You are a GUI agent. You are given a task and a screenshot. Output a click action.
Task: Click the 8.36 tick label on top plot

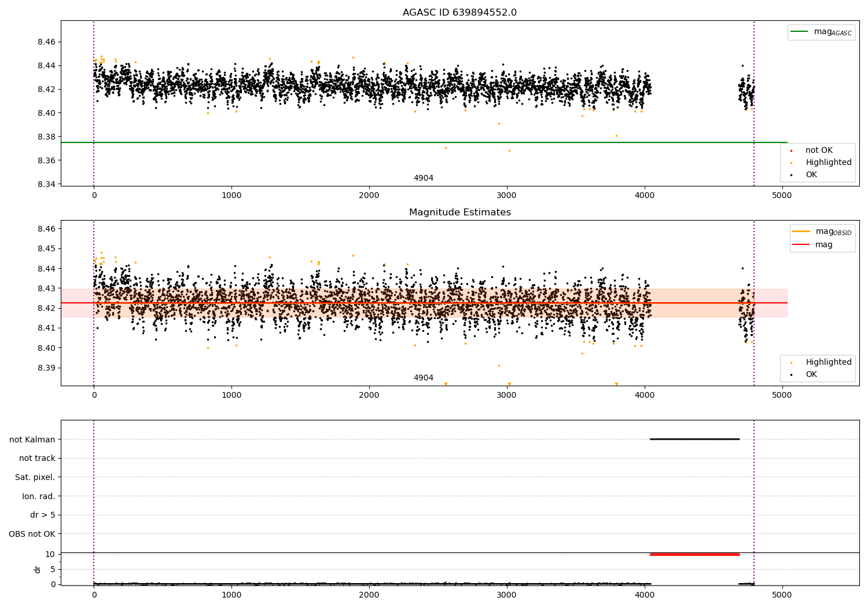pyautogui.click(x=46, y=160)
